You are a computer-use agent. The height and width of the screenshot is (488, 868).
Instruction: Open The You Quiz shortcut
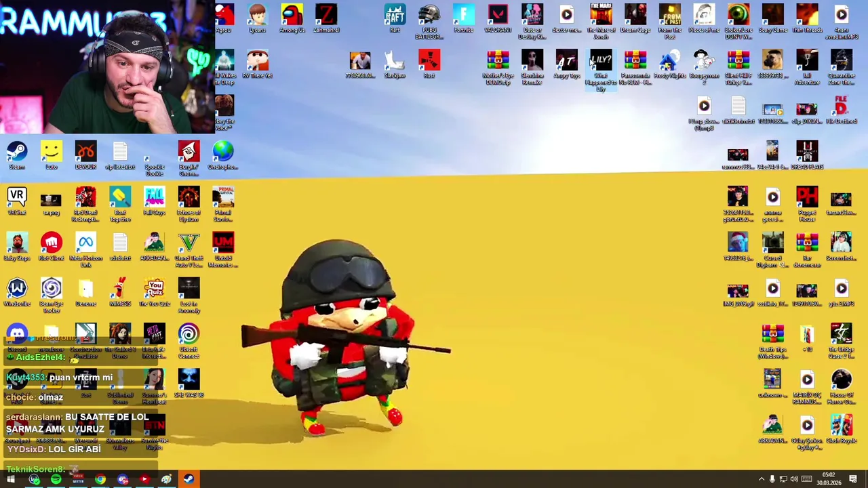[155, 292]
